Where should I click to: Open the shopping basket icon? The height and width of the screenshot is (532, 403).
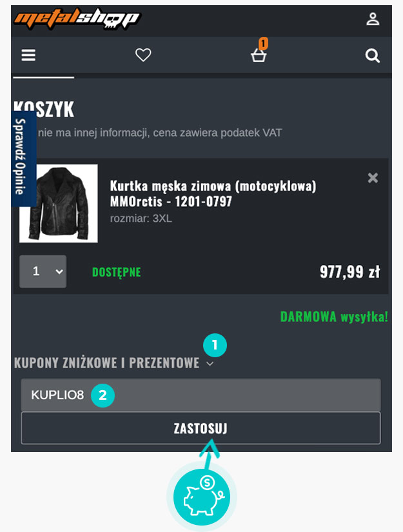259,55
